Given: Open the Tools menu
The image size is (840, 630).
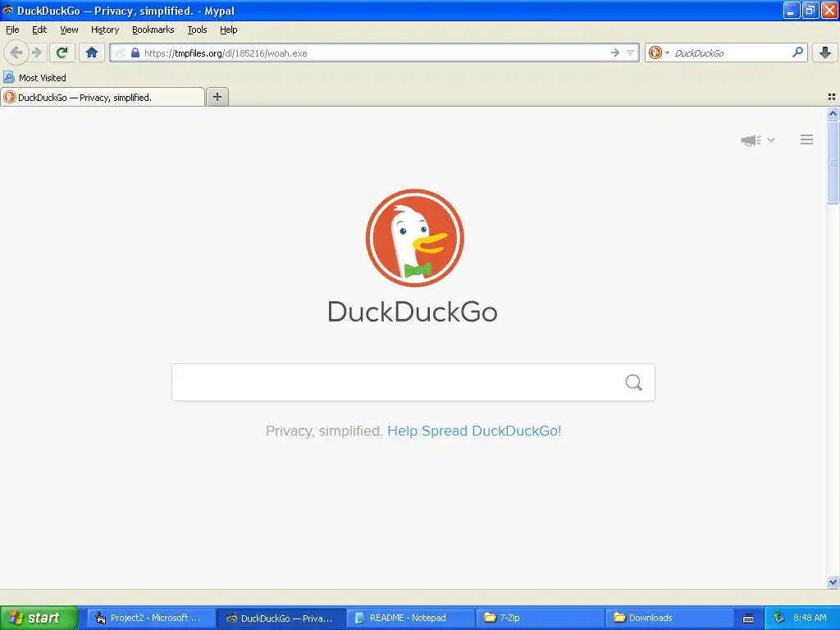Looking at the screenshot, I should pos(197,30).
